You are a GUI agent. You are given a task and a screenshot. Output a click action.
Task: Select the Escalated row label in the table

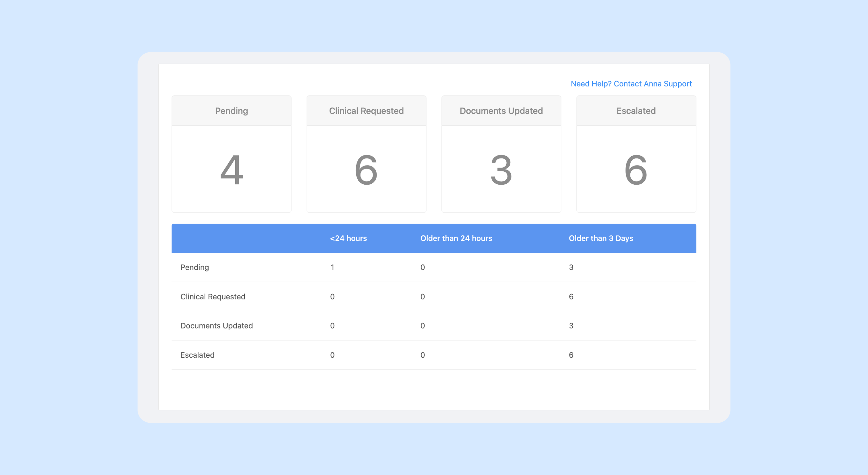pos(197,355)
